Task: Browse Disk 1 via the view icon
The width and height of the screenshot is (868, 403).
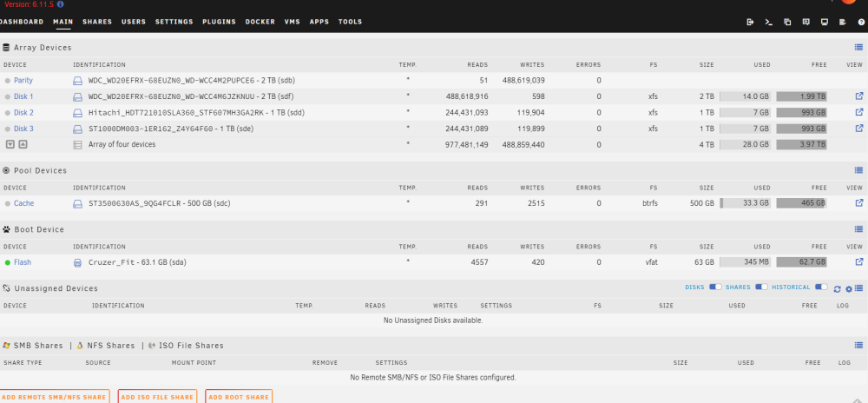Action: click(x=859, y=96)
